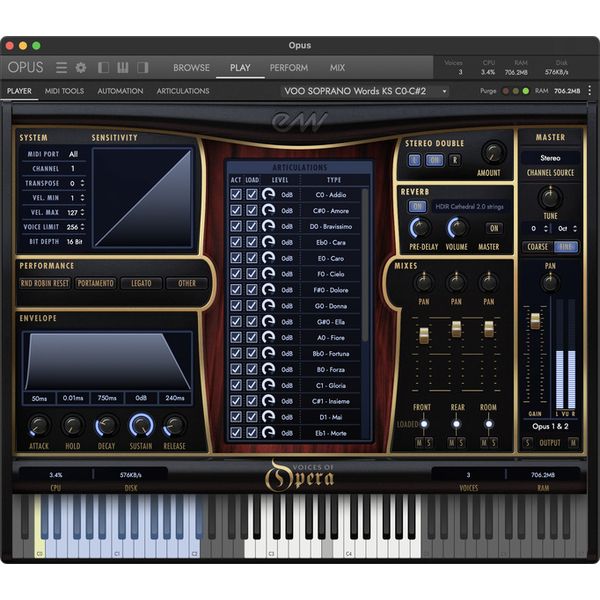Click the Master Tune knob
Viewport: 600px width, 600px height.
[x=550, y=197]
